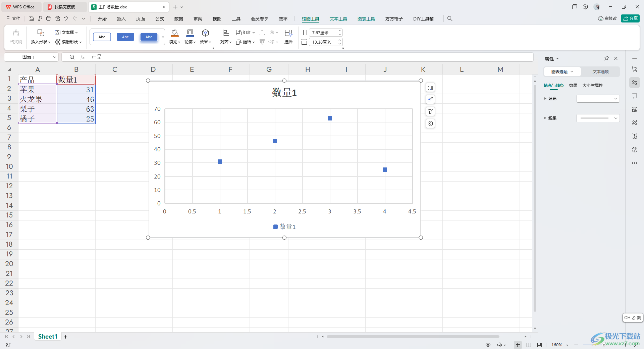Switch to the 文本工具 Text Tools tab
Image resolution: width=644 pixels, height=349 pixels.
(338, 19)
